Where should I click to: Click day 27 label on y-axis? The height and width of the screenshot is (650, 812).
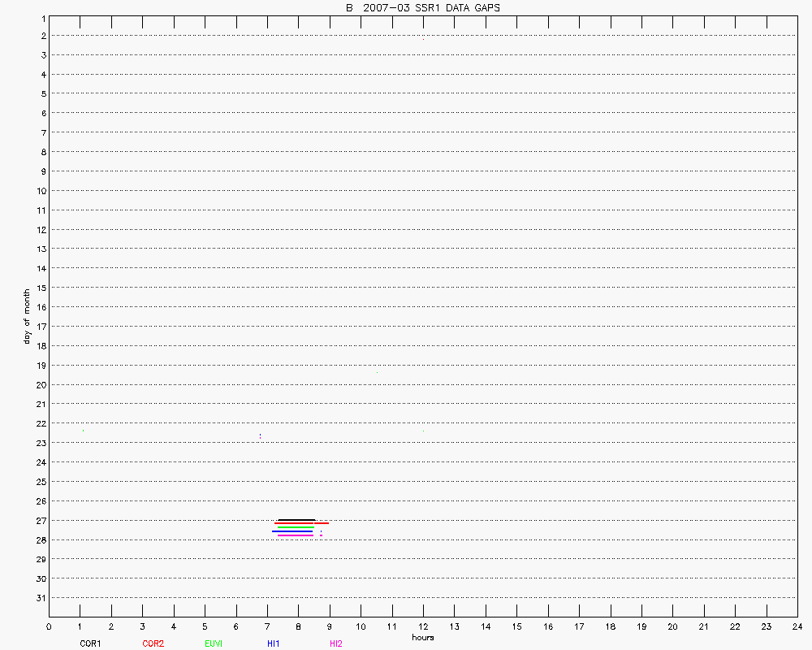(41, 521)
